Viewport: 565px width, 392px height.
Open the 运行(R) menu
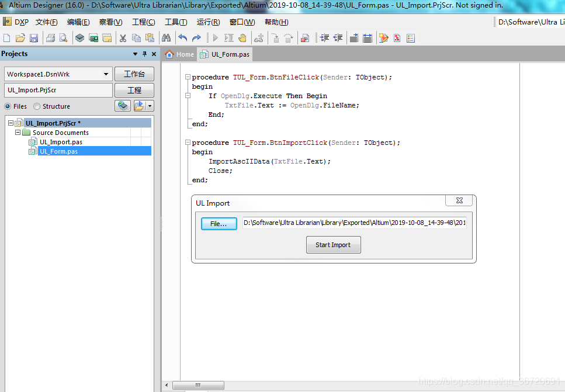point(208,22)
